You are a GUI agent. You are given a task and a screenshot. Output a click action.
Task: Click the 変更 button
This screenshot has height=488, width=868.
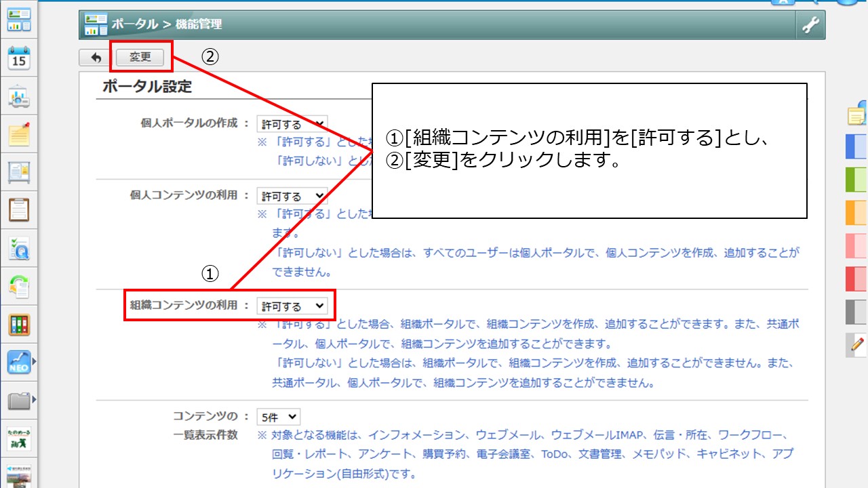coord(140,58)
